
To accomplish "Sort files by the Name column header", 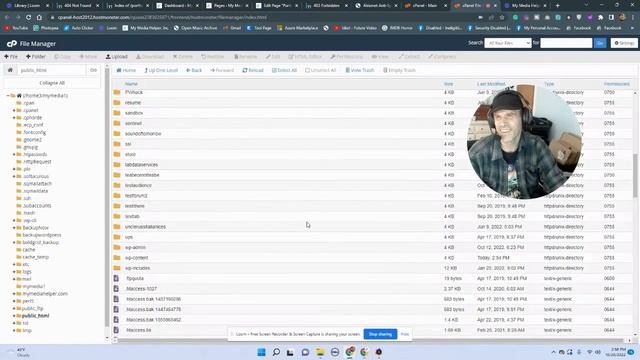I will [131, 84].
